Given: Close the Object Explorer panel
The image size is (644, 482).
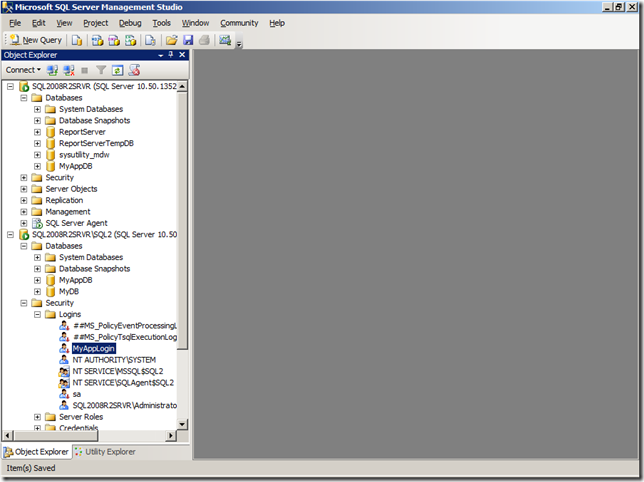Looking at the screenshot, I should click(182, 55).
